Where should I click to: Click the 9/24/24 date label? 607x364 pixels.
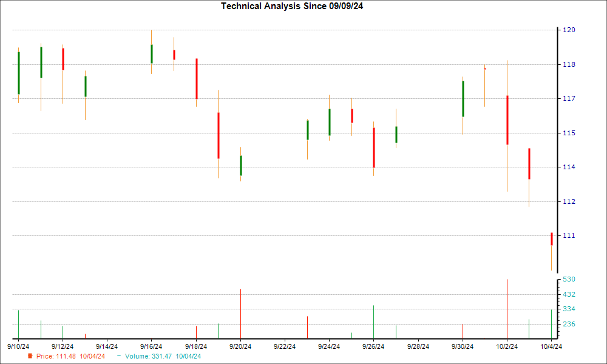tap(329, 346)
